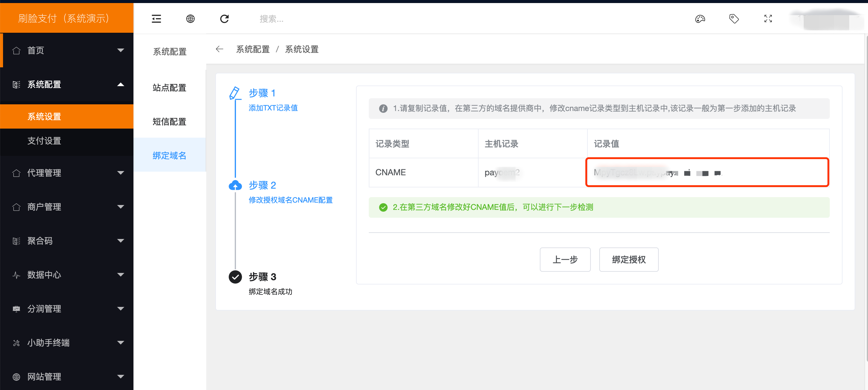This screenshot has width=868, height=390.
Task: Click the 聚合码 sidebar icon
Action: click(x=16, y=241)
